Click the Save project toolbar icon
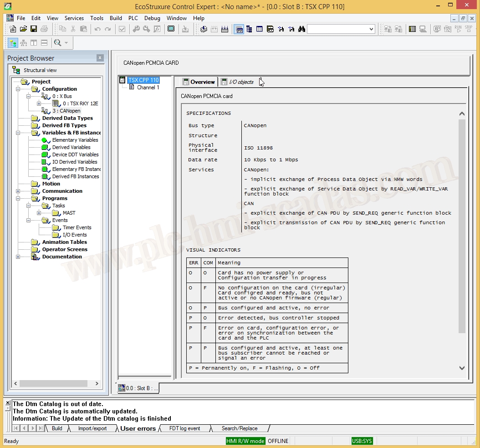 coord(34,29)
